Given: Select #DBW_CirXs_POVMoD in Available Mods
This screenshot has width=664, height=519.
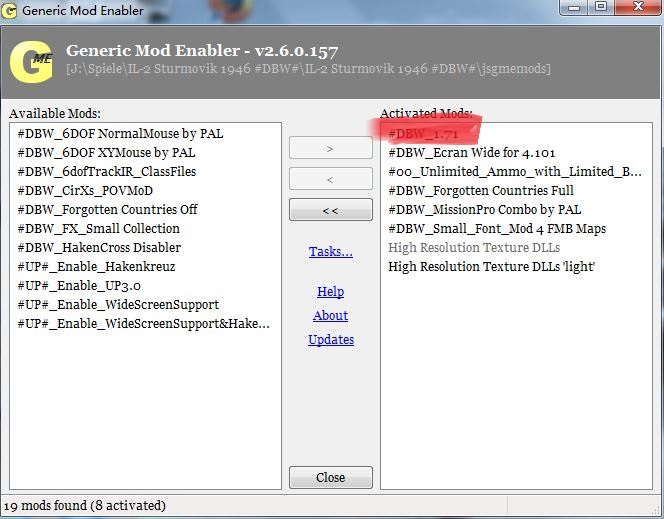Looking at the screenshot, I should [x=85, y=191].
